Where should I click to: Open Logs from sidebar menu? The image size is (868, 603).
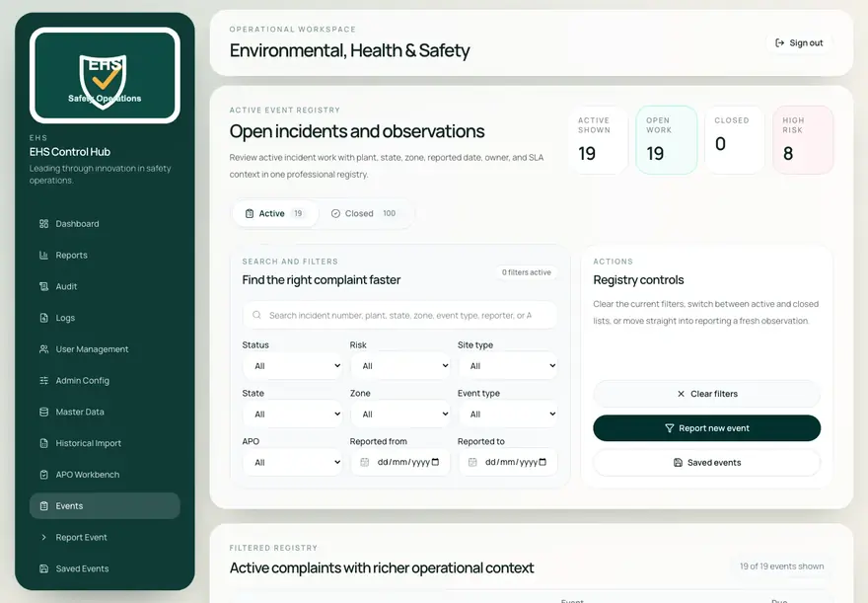105,318
